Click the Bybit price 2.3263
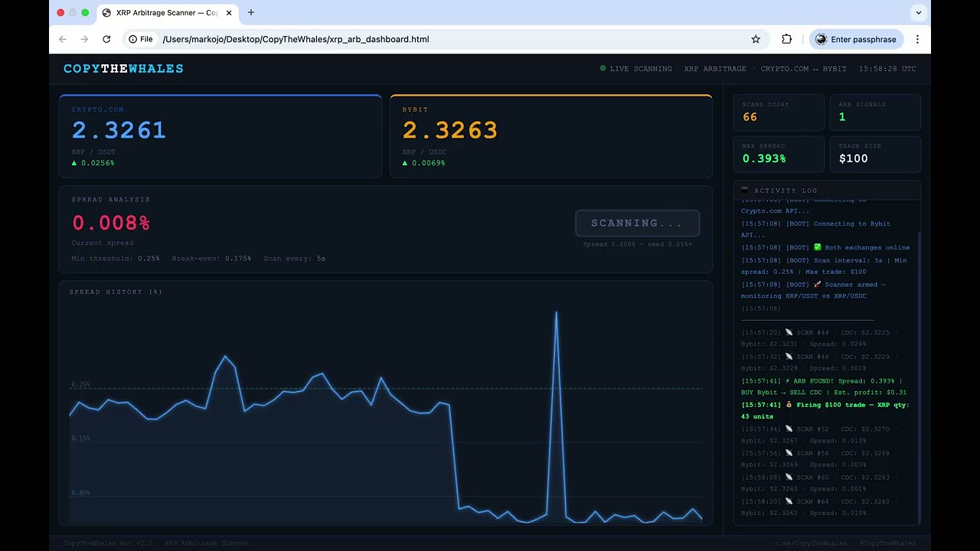Viewport: 980px width, 551px height. coord(450,130)
